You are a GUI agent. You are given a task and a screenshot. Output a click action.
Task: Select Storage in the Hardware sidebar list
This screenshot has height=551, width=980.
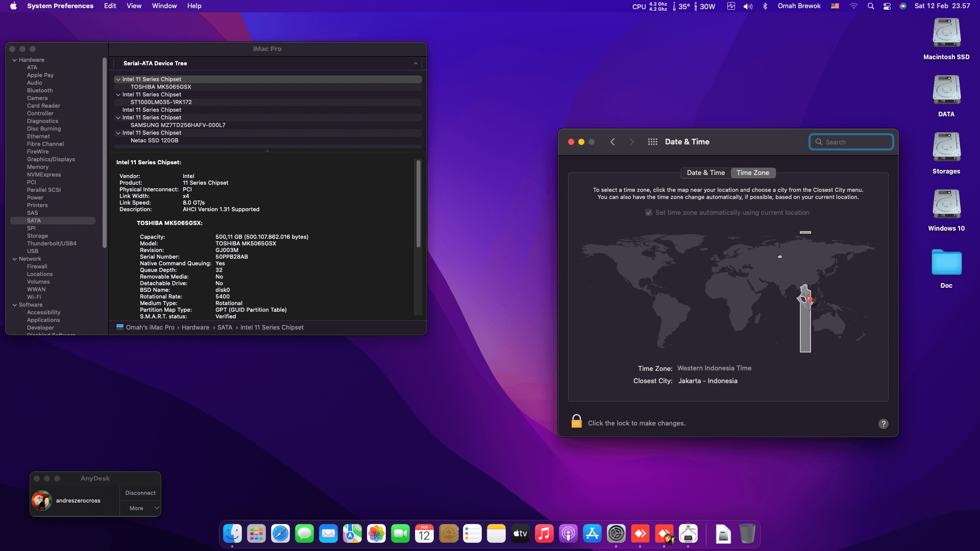point(37,236)
